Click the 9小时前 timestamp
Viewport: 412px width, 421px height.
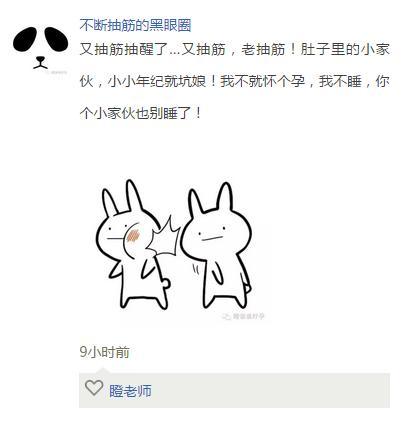[104, 352]
